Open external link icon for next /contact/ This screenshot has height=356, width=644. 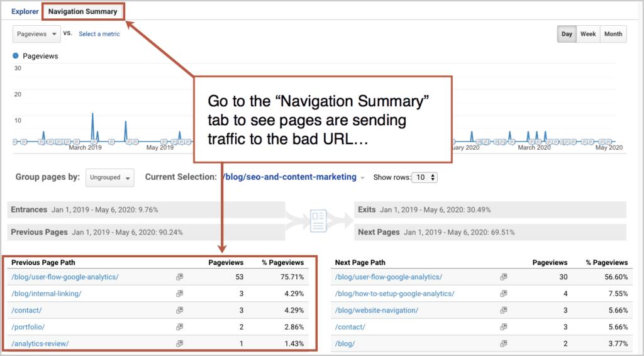point(504,327)
